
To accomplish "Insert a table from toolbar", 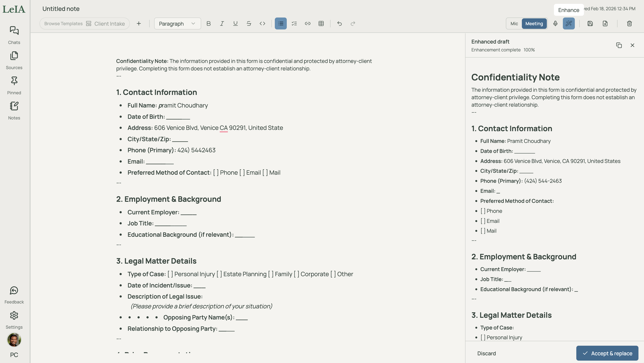I will click(x=321, y=24).
